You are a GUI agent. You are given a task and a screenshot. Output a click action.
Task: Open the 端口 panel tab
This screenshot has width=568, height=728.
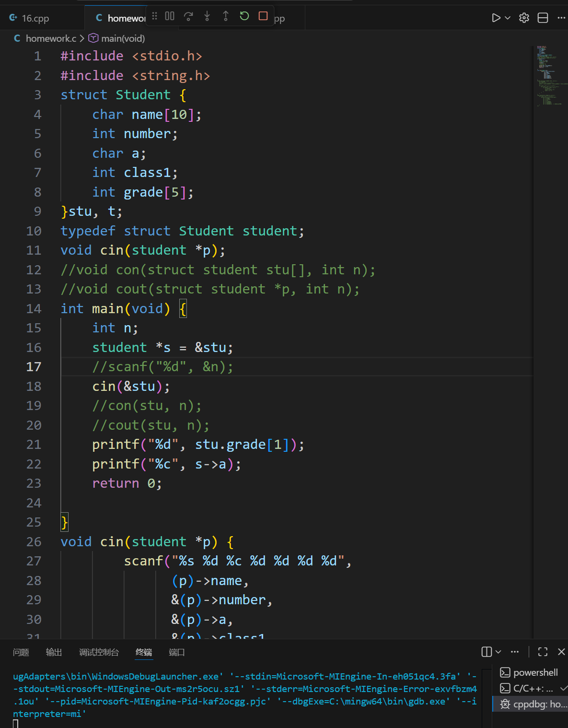(176, 652)
